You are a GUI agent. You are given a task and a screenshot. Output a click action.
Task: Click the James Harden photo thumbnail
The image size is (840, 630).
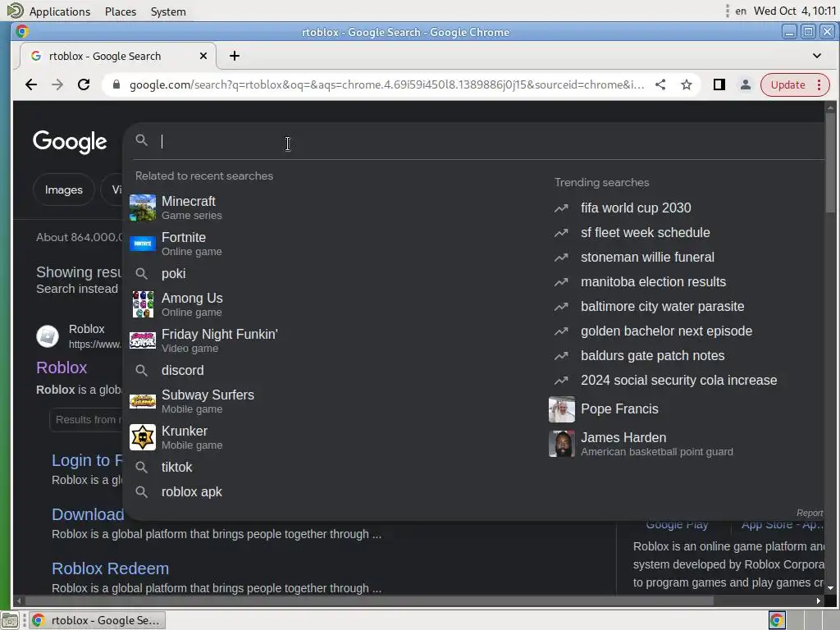click(x=561, y=444)
